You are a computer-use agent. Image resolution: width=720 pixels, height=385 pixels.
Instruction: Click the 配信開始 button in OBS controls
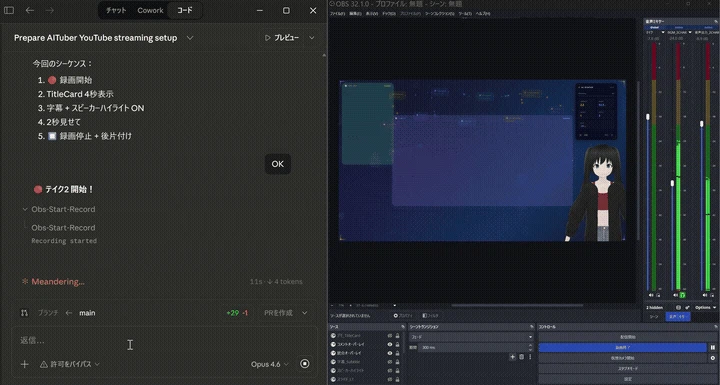(x=628, y=337)
